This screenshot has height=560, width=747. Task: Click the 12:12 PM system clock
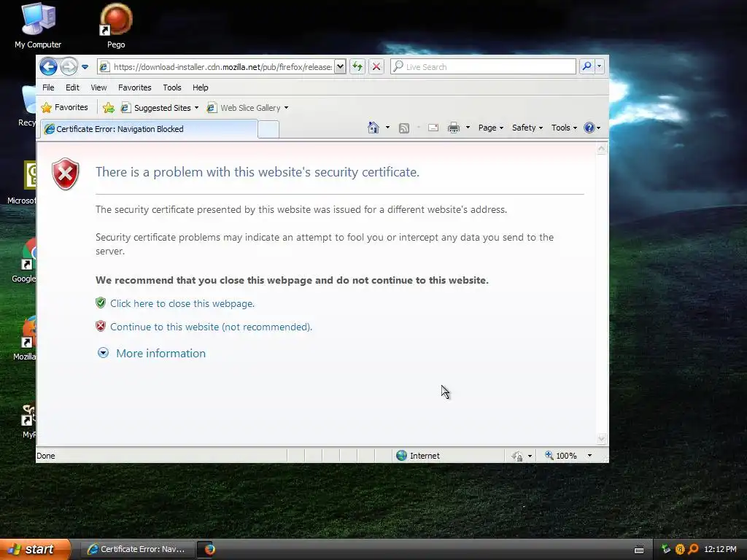point(720,550)
